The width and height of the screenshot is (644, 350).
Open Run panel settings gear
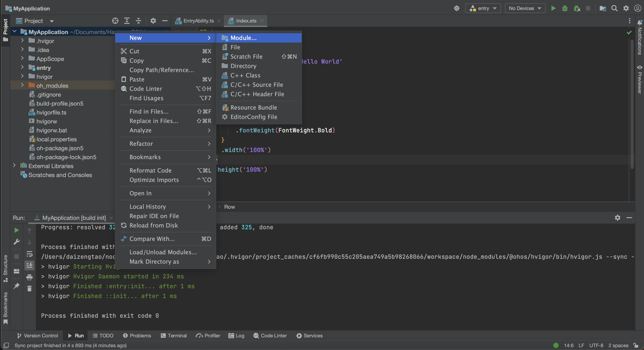[x=618, y=218]
